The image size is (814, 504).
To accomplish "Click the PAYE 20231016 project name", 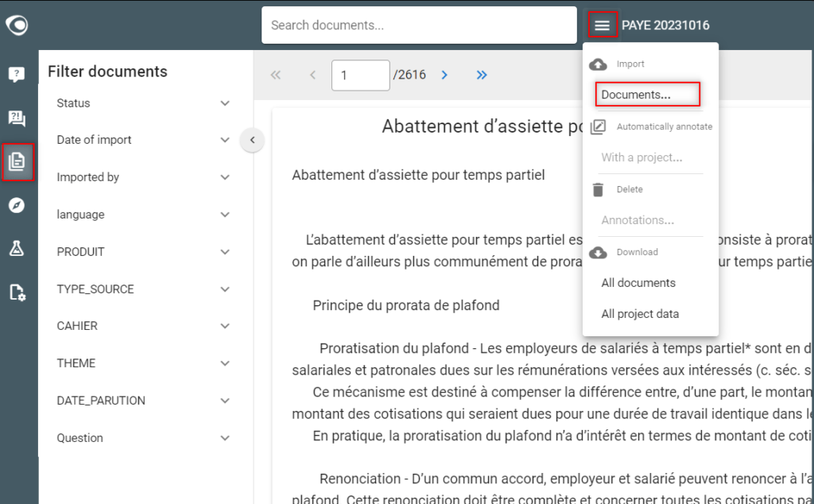I will pyautogui.click(x=665, y=25).
